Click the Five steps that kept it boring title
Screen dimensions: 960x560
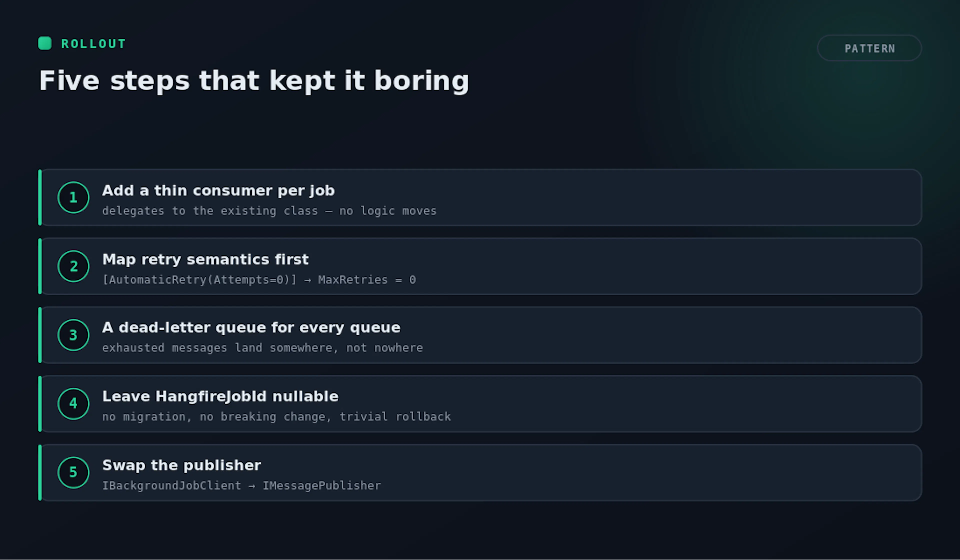254,81
